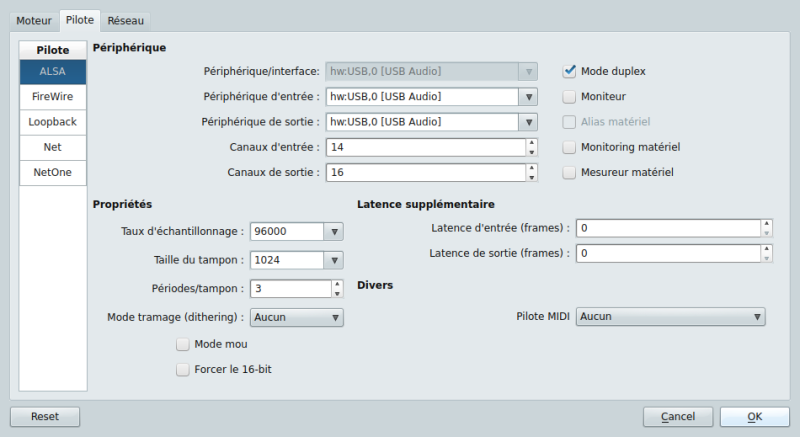The height and width of the screenshot is (437, 800).
Task: Toggle the Mode duplex checkbox
Action: [x=569, y=71]
